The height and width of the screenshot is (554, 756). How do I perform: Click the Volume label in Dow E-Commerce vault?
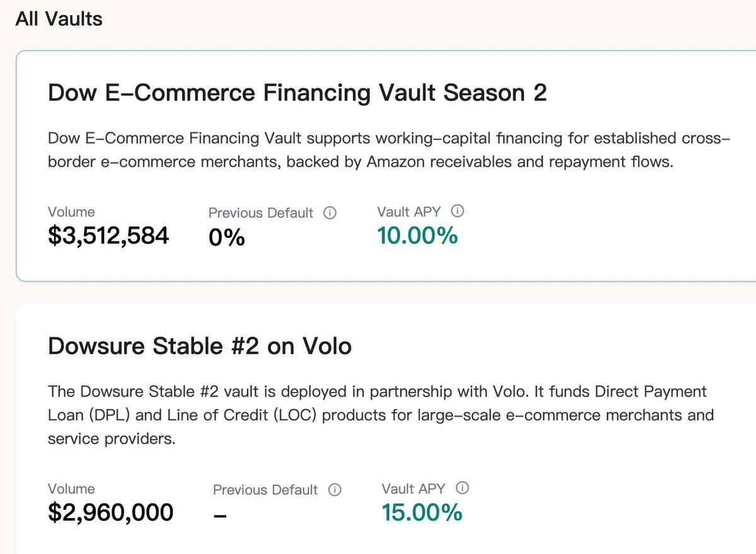(71, 212)
